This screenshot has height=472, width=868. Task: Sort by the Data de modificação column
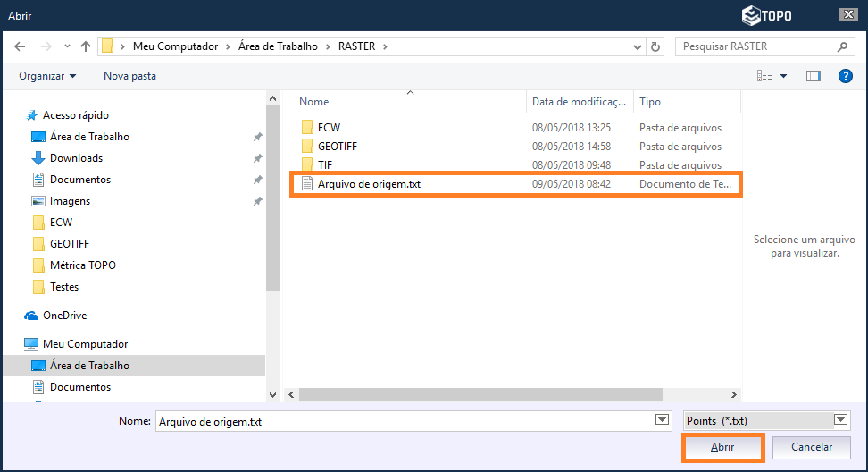click(580, 102)
